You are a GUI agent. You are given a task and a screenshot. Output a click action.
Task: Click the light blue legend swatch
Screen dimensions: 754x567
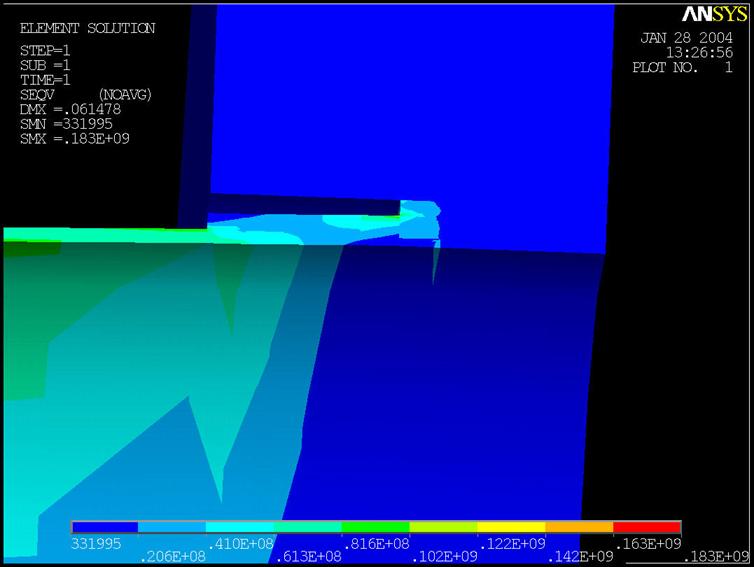tap(172, 527)
